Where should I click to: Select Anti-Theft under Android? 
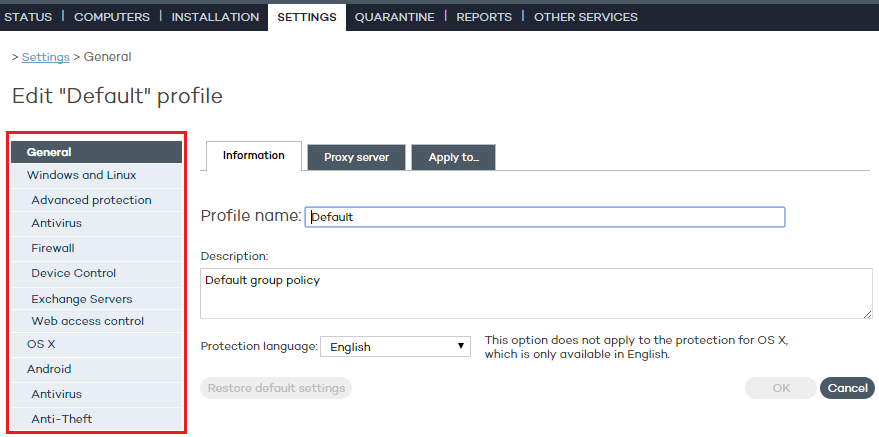click(61, 419)
